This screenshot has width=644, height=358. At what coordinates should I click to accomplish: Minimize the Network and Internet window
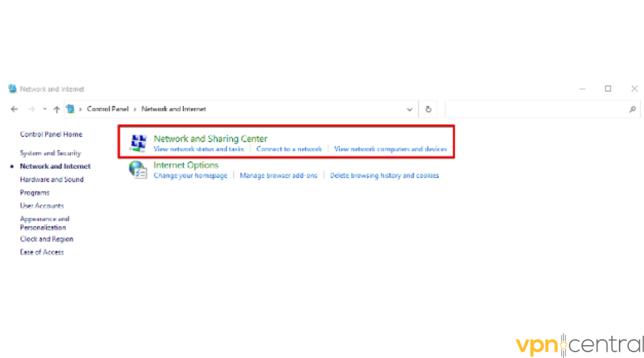582,89
